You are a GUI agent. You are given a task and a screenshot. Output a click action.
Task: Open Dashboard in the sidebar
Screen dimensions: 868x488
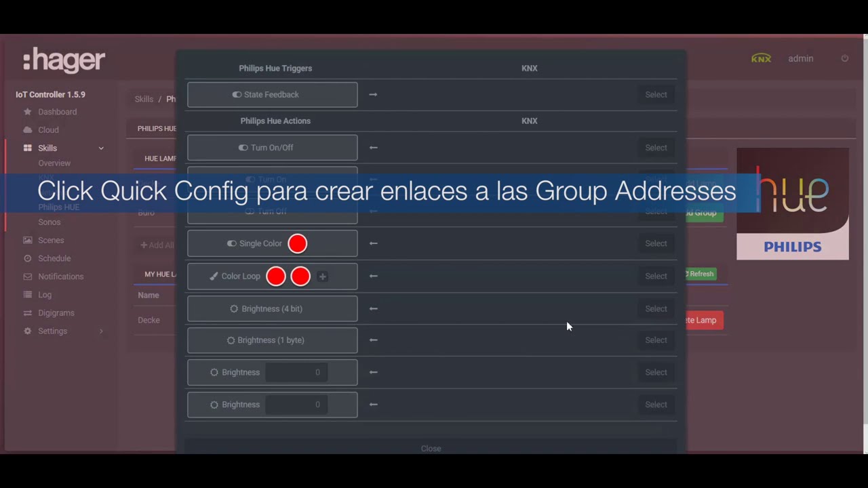coord(57,112)
